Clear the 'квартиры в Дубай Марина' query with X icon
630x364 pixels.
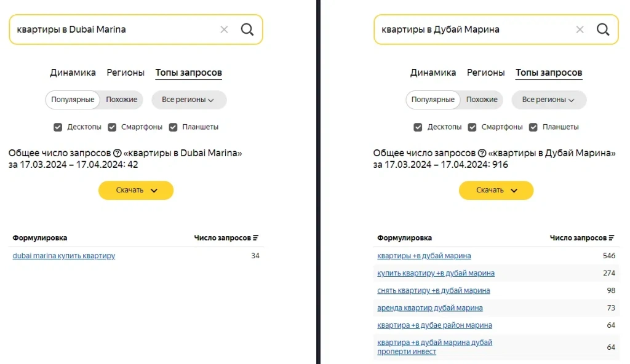point(580,29)
